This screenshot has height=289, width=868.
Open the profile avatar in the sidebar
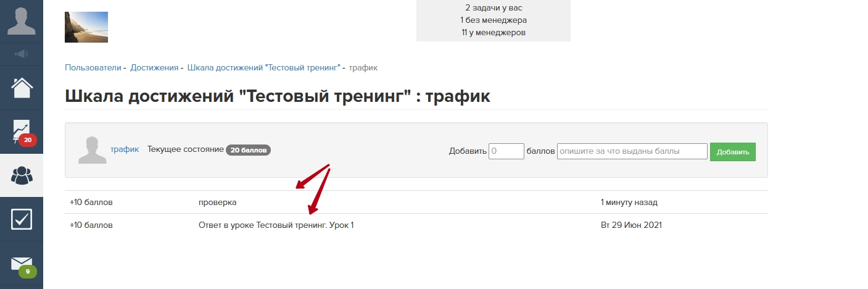pyautogui.click(x=22, y=20)
